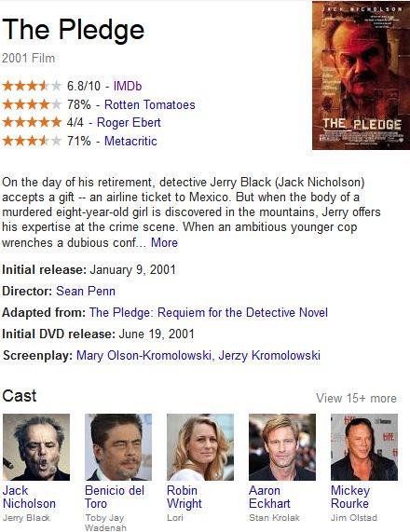
Task: Click Benicio del Toro's cast photo
Action: coord(118,447)
